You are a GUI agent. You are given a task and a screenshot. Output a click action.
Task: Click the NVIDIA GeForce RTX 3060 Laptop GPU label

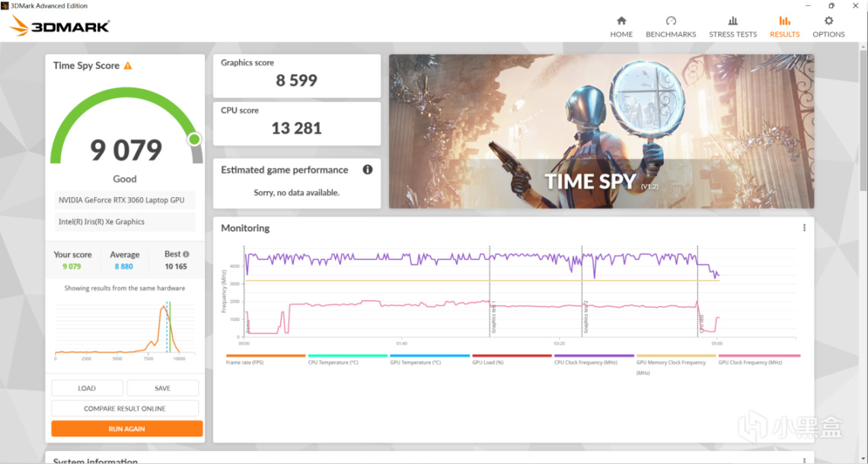tap(125, 200)
